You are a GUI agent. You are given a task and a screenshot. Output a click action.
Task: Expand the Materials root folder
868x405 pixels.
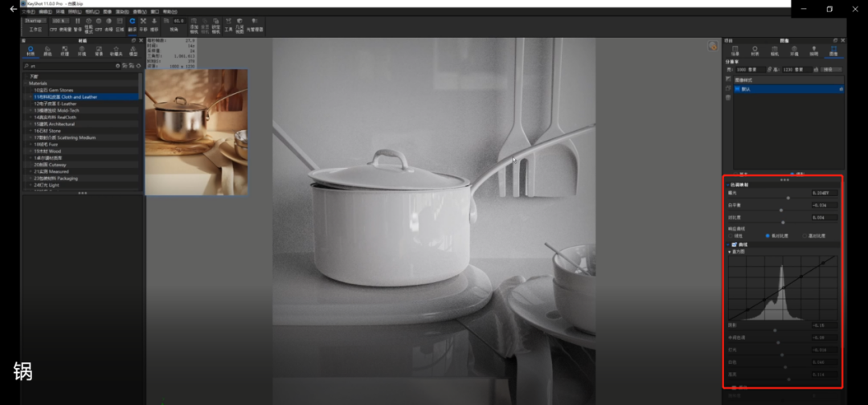click(x=26, y=83)
